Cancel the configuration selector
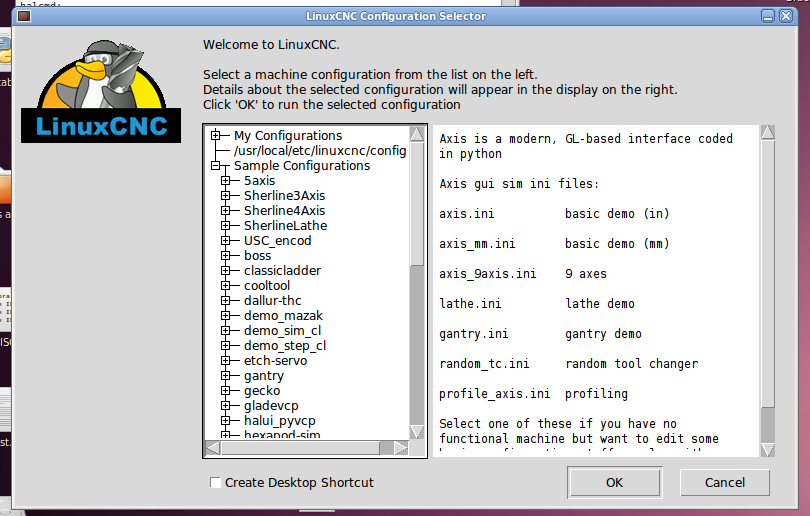810x516 pixels. (x=725, y=482)
